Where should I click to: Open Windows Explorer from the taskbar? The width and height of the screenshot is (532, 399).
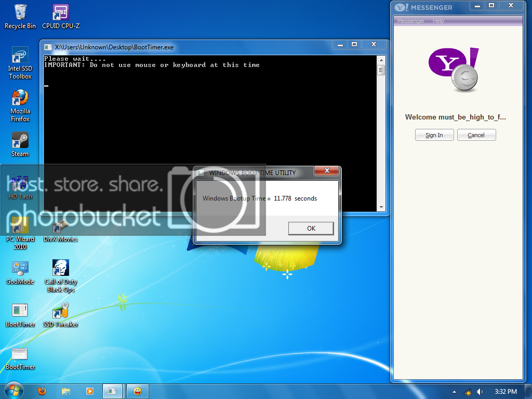(x=66, y=391)
